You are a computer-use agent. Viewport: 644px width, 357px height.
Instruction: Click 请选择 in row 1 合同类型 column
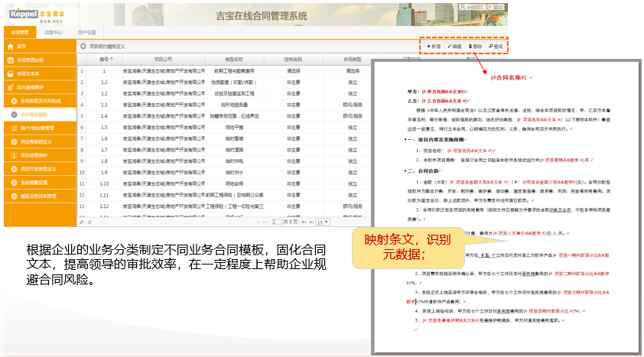(x=353, y=71)
